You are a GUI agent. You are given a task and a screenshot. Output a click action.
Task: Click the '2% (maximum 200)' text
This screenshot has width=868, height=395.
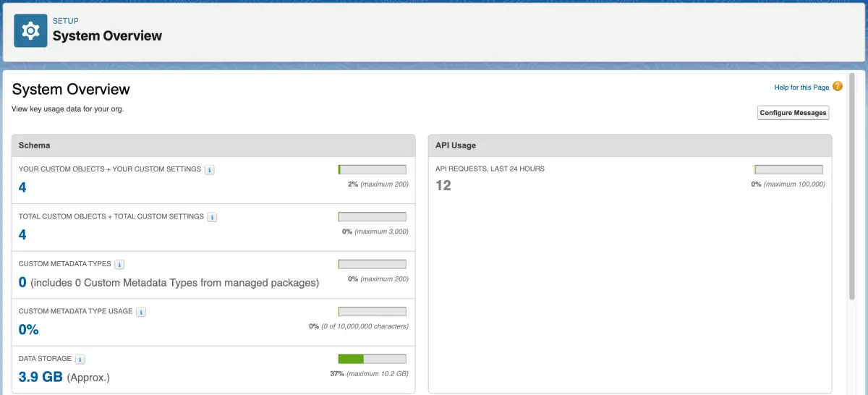[x=378, y=184]
